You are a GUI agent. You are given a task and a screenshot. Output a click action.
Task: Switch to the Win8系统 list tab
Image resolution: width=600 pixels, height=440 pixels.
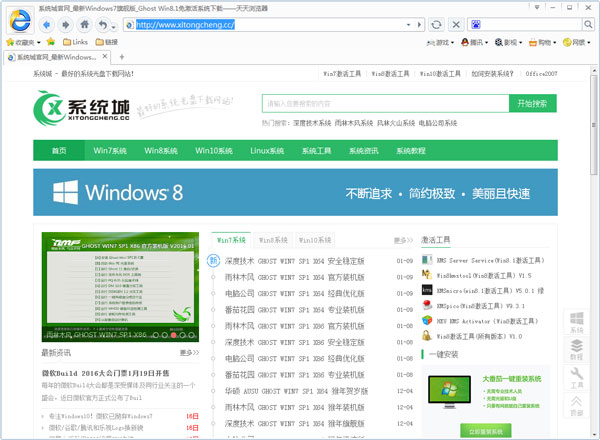(x=273, y=240)
